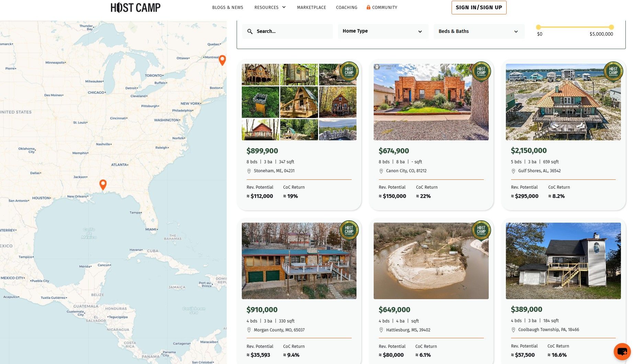Click the Search input field
This screenshot has width=634, height=364.
(x=287, y=31)
